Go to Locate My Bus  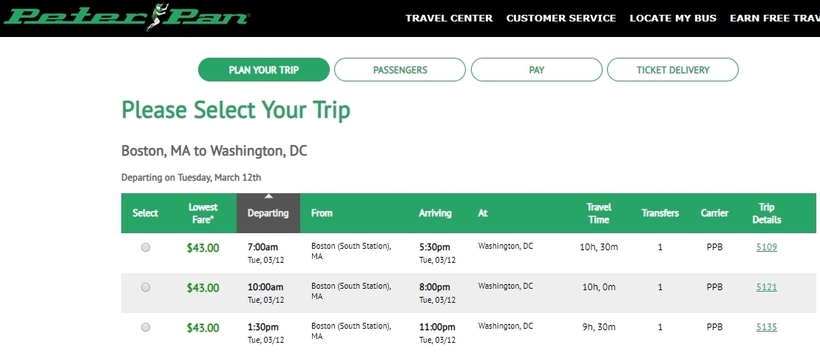coord(673,18)
